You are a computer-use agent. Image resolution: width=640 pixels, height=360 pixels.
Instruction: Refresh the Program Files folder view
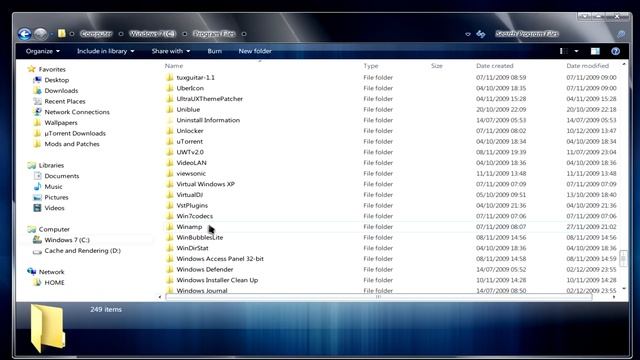point(481,34)
